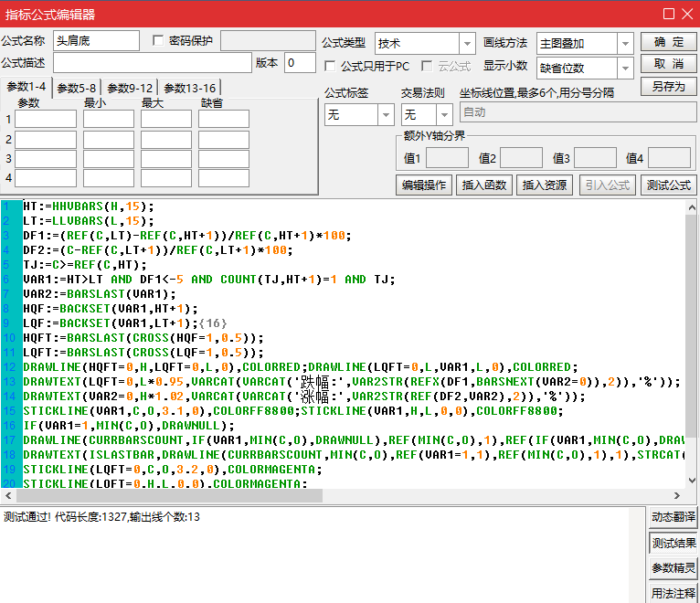Click 另存为 to save a copy
The width and height of the screenshot is (700, 603).
[669, 87]
